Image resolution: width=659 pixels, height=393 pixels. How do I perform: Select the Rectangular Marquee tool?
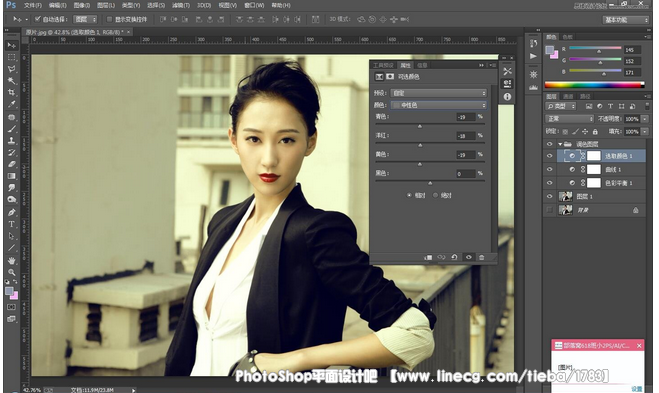pyautogui.click(x=11, y=57)
